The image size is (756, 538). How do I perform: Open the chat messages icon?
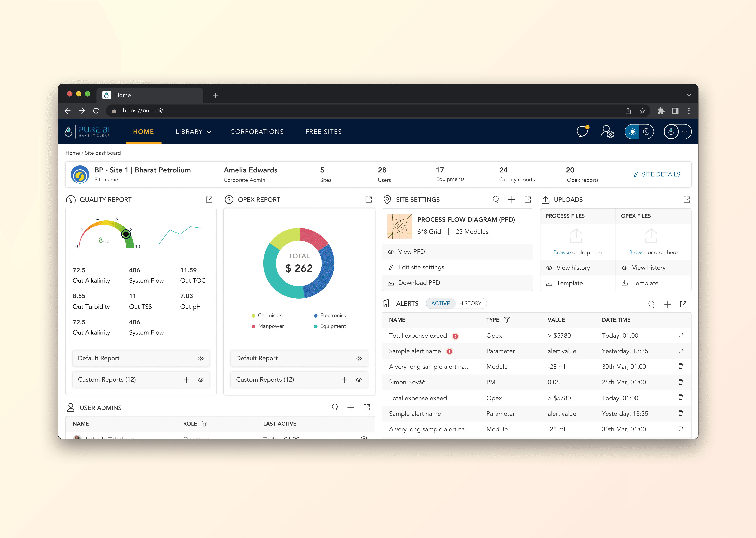tap(582, 131)
